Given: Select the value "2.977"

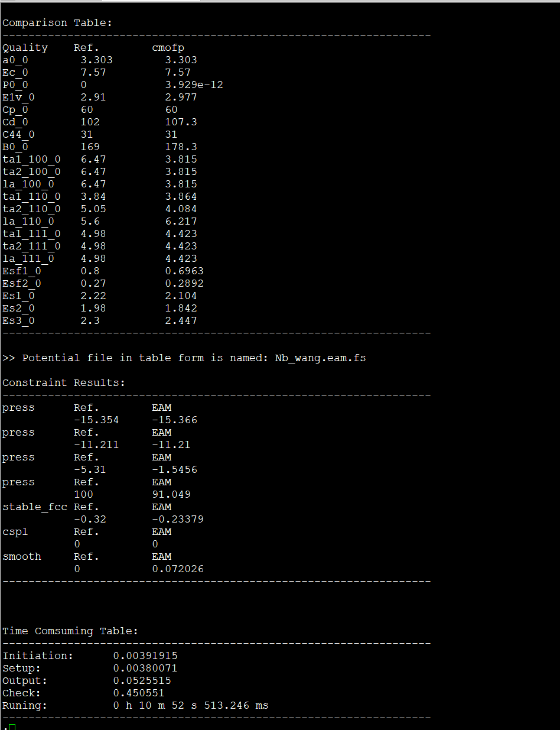Looking at the screenshot, I should tap(181, 98).
